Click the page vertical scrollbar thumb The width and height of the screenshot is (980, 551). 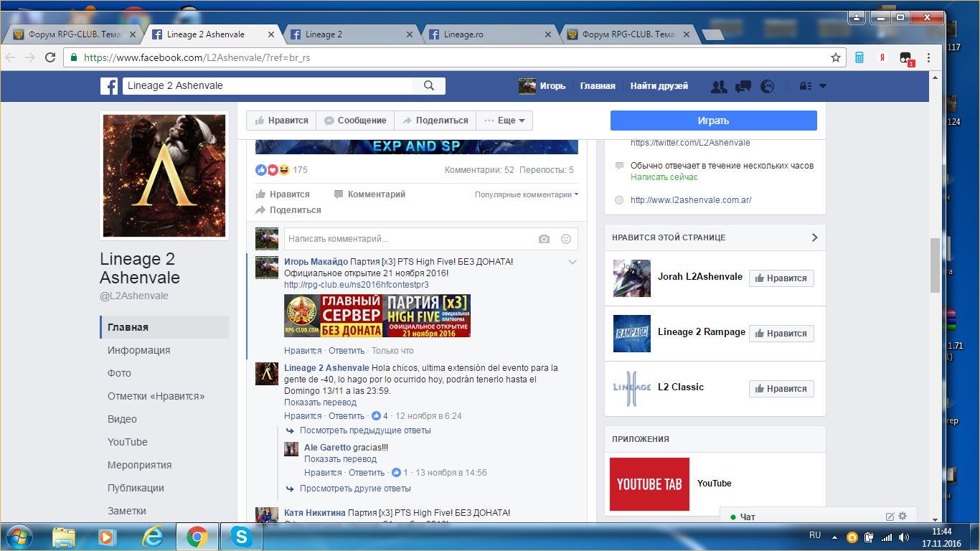(936, 265)
